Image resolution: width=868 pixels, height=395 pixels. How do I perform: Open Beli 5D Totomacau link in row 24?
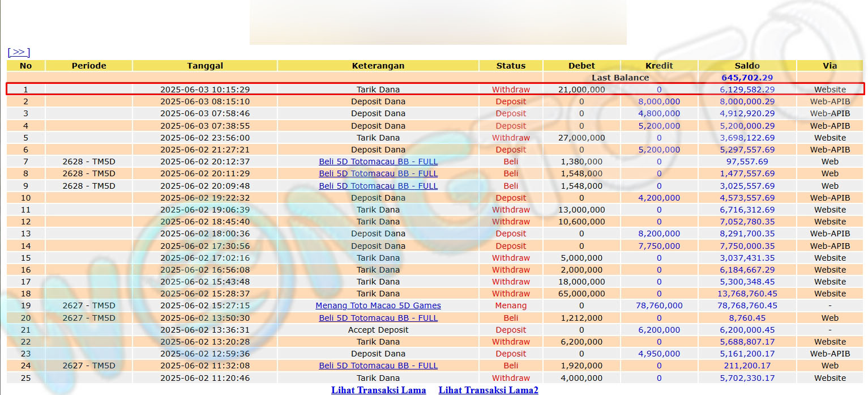coord(378,366)
